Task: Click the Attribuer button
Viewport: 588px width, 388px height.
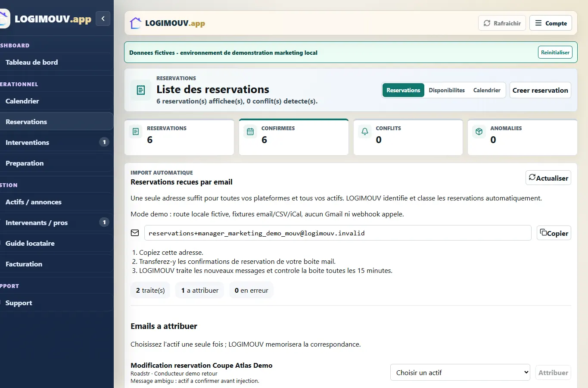Action: (x=553, y=372)
